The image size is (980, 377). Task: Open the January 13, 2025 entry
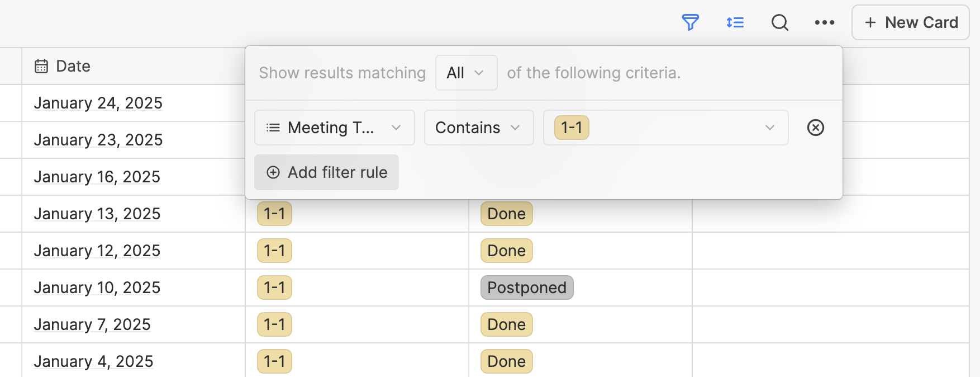click(97, 214)
